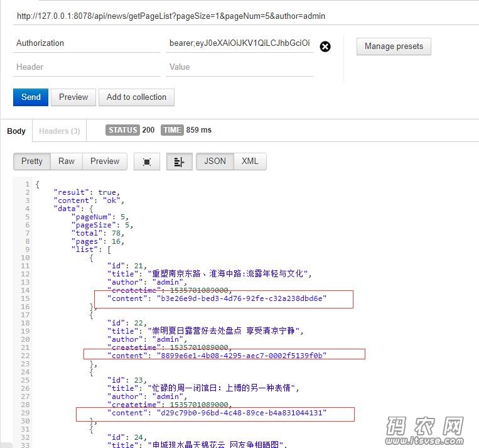Click the bearer token value field
This screenshot has height=448, width=479.
pyautogui.click(x=240, y=43)
